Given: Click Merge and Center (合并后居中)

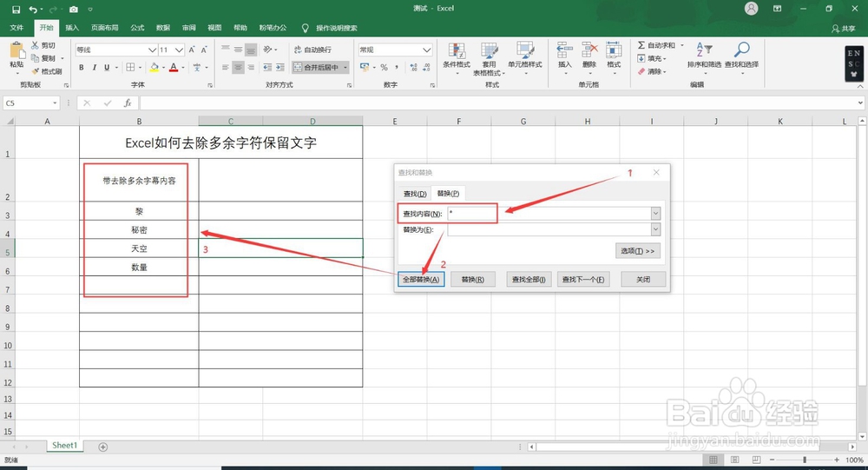Looking at the screenshot, I should pyautogui.click(x=316, y=67).
